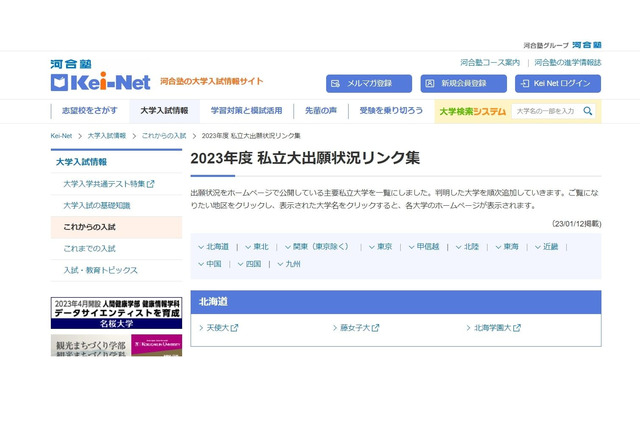Open 大学入試情報 menu tab
Screen dimensions: 640x426
pyautogui.click(x=164, y=111)
